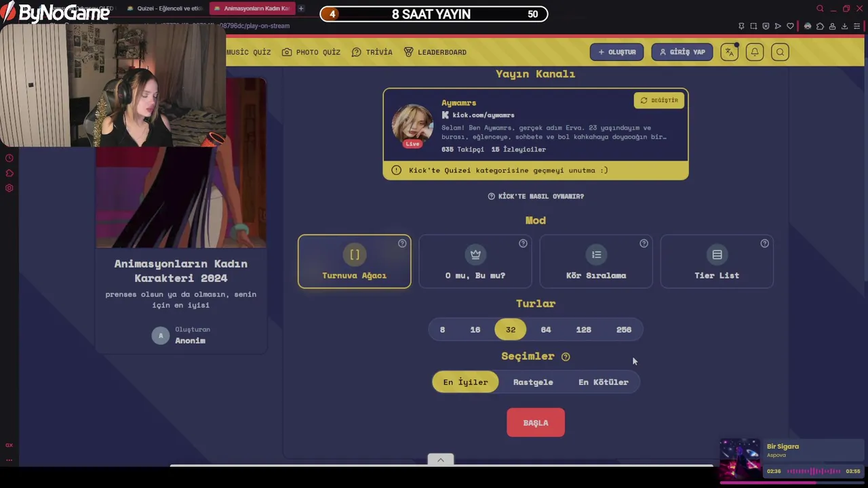
Task: Click the avatar extension icon in browser toolbar
Action: pos(808,26)
